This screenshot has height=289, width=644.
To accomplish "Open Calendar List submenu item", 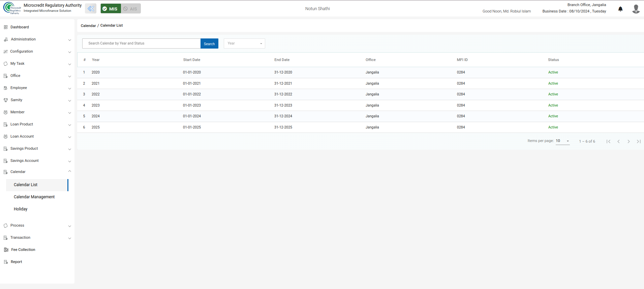I will click(37, 185).
